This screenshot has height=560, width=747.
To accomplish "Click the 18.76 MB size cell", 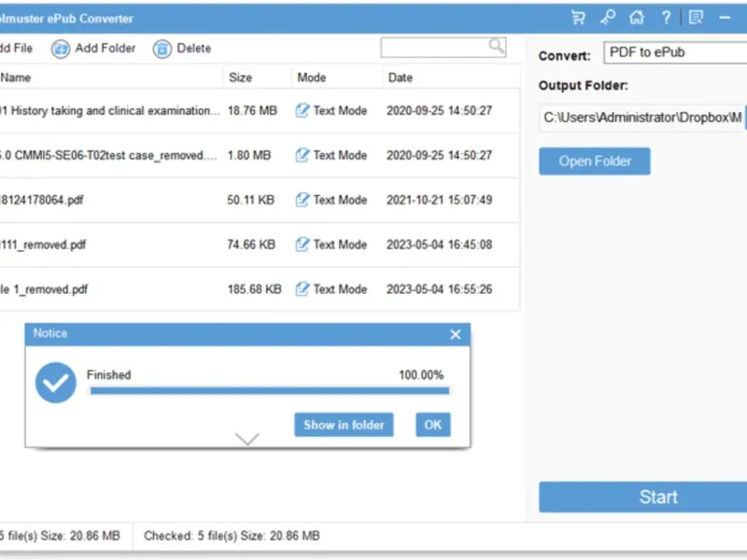I will [x=252, y=110].
